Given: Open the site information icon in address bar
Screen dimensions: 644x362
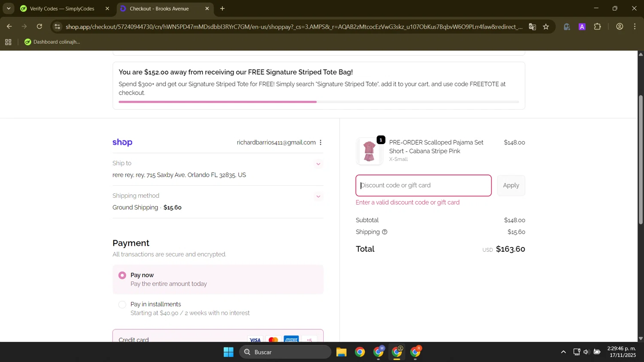Looking at the screenshot, I should pos(57,27).
